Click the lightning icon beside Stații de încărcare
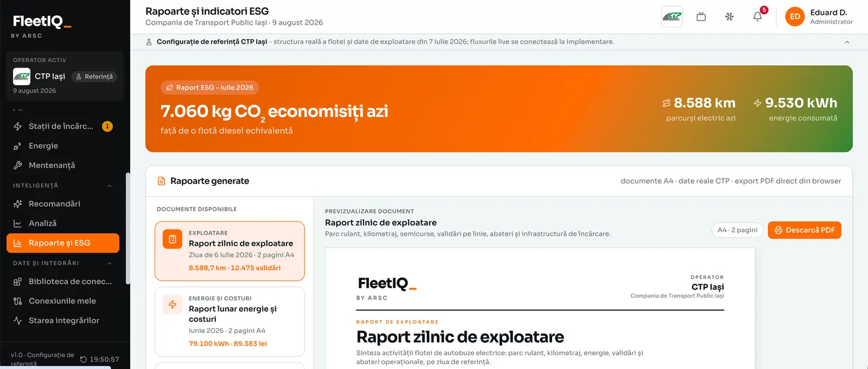Screen dimensions: 868x369 [18, 127]
